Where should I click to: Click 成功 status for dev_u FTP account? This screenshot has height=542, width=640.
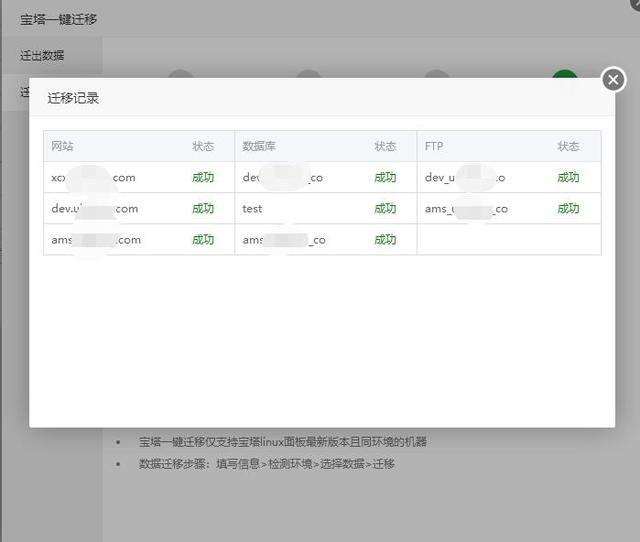pyautogui.click(x=568, y=178)
